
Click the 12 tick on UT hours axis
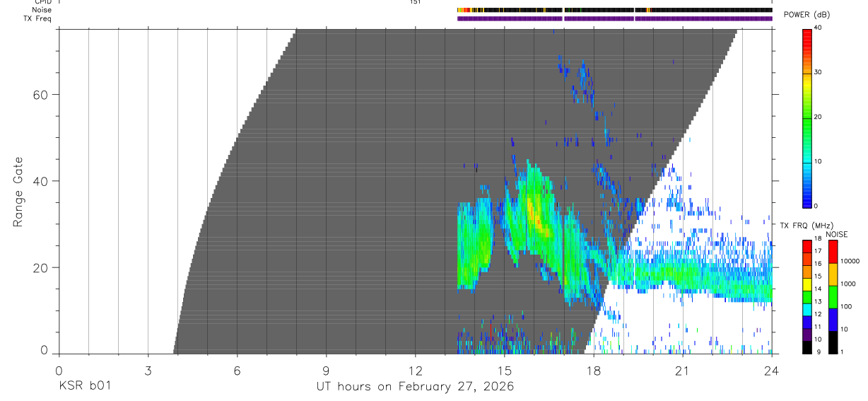(x=415, y=371)
